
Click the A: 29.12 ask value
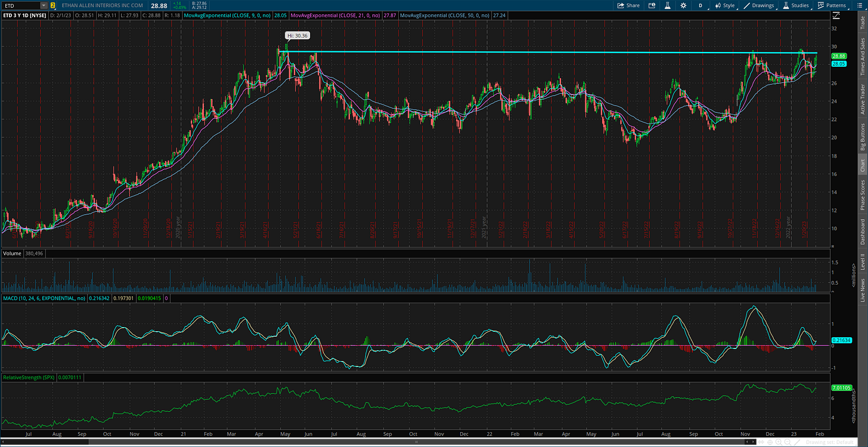(x=199, y=8)
